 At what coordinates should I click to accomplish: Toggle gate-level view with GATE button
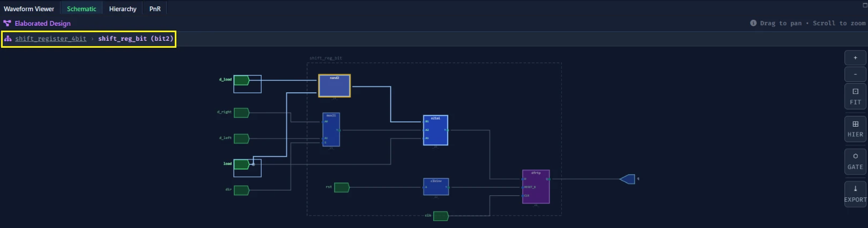[x=855, y=161]
